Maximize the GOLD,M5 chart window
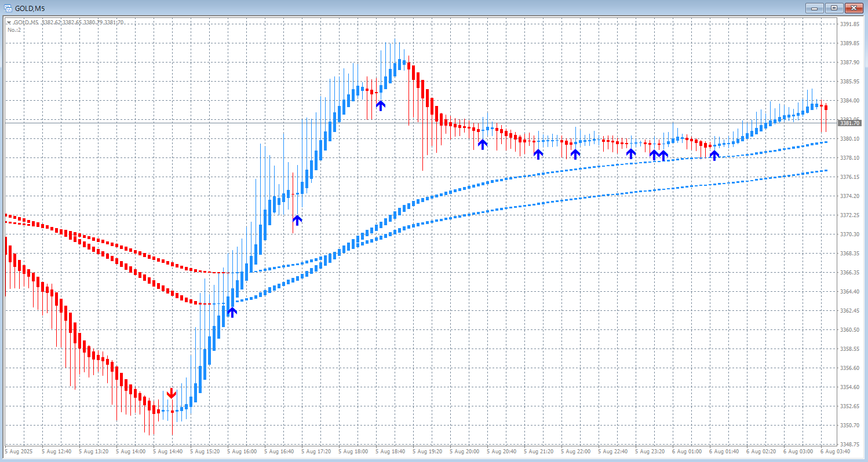Image resolution: width=868 pixels, height=462 pixels. tap(834, 8)
